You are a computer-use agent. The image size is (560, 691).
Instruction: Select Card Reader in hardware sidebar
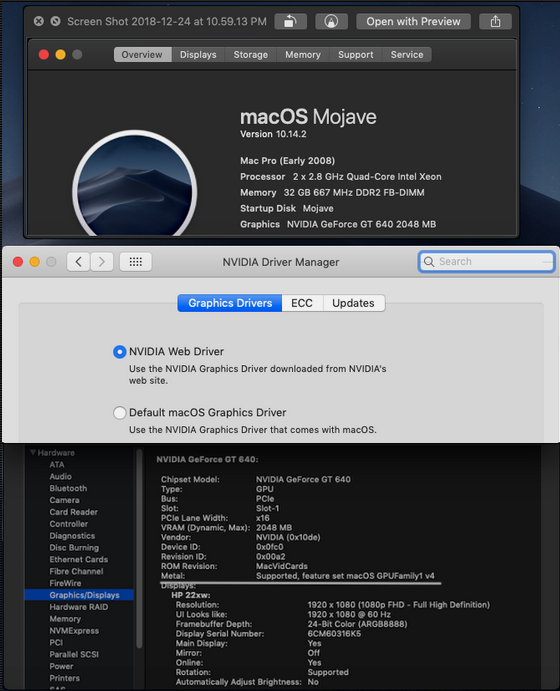74,512
